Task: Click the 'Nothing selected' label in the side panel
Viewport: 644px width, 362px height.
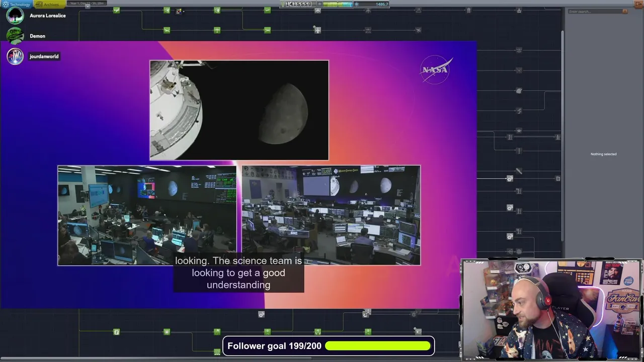Action: tap(603, 154)
